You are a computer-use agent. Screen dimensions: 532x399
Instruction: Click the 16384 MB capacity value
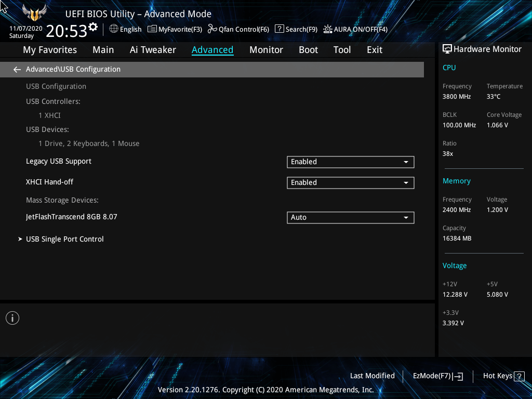point(457,238)
